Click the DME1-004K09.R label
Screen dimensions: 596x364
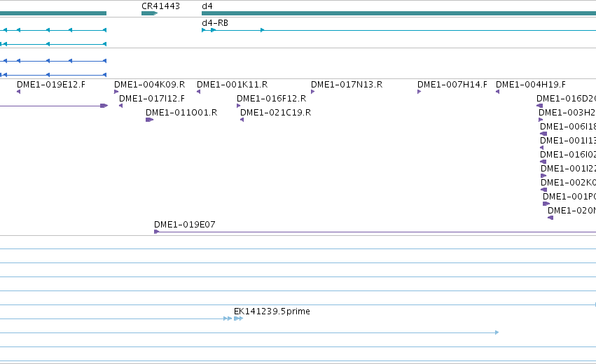(149, 85)
